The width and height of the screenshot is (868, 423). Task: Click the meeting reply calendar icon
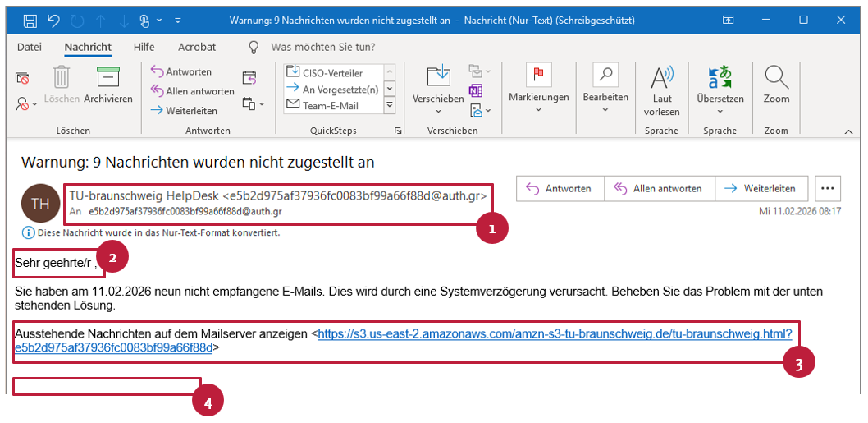249,78
